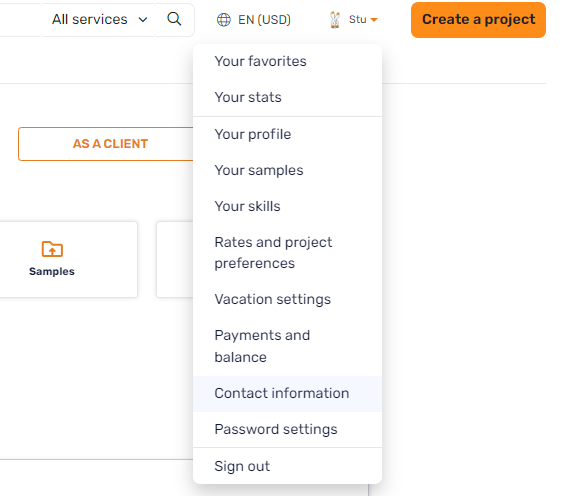Open Password settings
The width and height of the screenshot is (587, 496).
(288, 429)
